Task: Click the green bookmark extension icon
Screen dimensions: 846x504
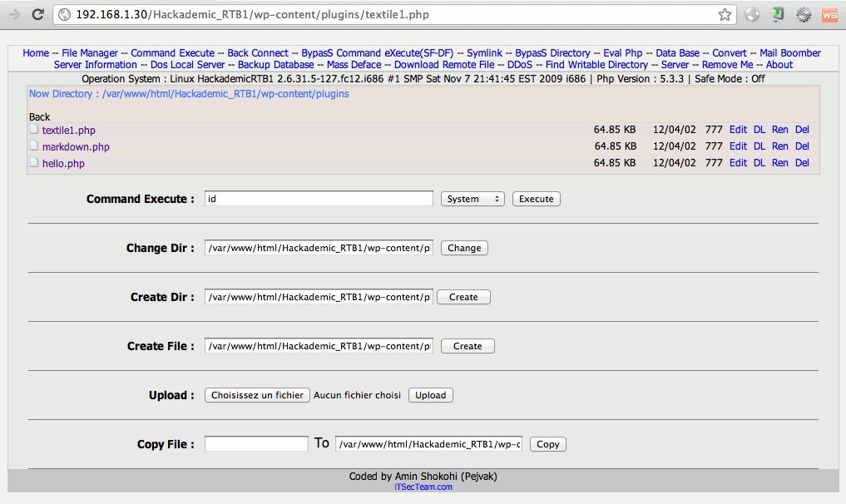Action: [778, 14]
